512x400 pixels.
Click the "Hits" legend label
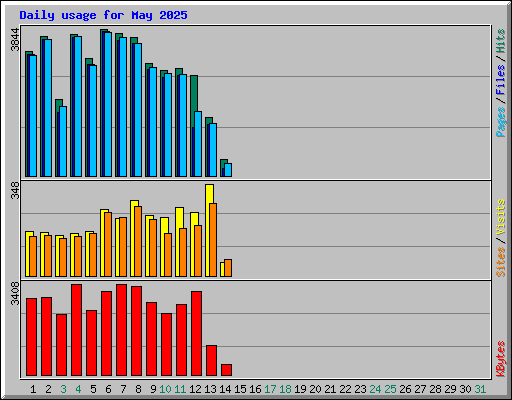(x=501, y=41)
